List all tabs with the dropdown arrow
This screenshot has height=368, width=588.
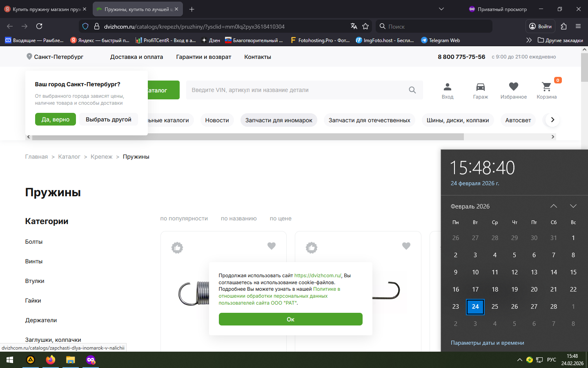click(x=441, y=9)
